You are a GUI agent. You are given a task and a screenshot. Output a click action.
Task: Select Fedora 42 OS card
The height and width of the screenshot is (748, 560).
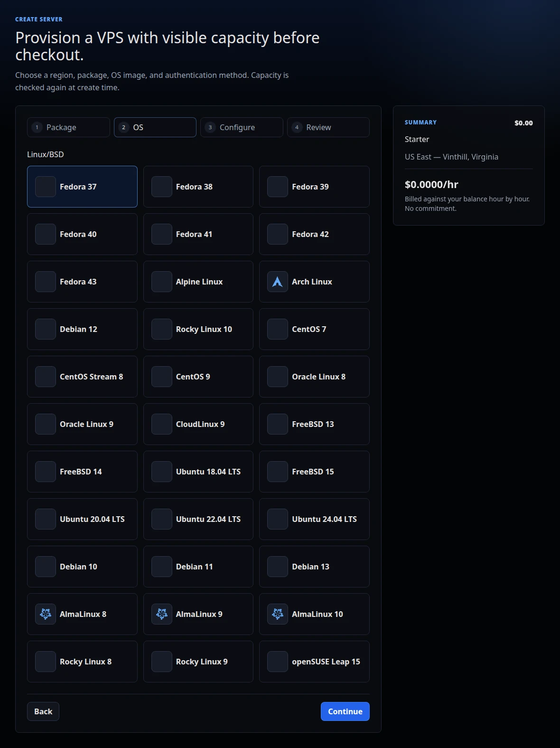pyautogui.click(x=314, y=234)
